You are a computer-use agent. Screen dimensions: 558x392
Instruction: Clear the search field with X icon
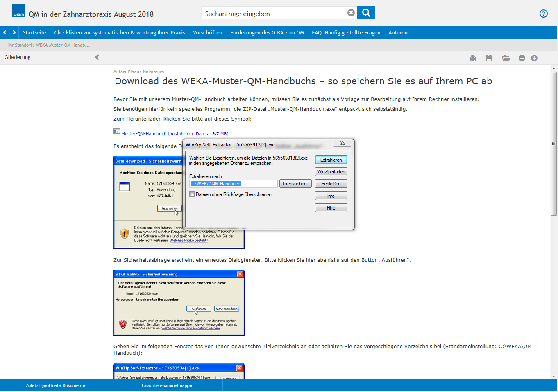point(351,13)
